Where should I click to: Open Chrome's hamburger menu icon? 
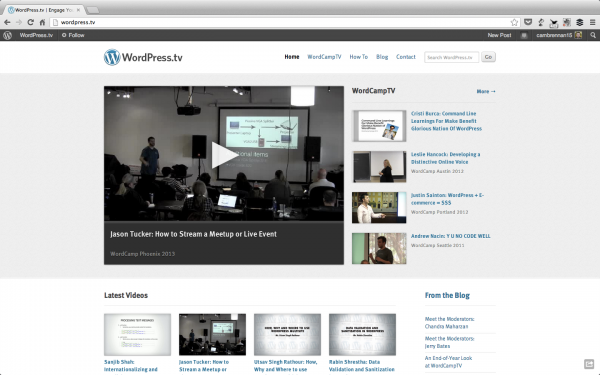pos(592,23)
